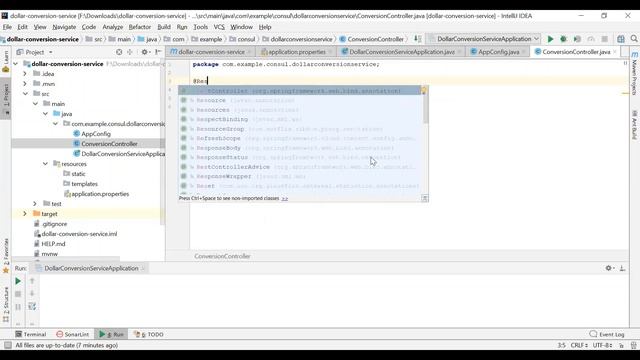Collapse dollar-conversion-service root node

coord(16,64)
